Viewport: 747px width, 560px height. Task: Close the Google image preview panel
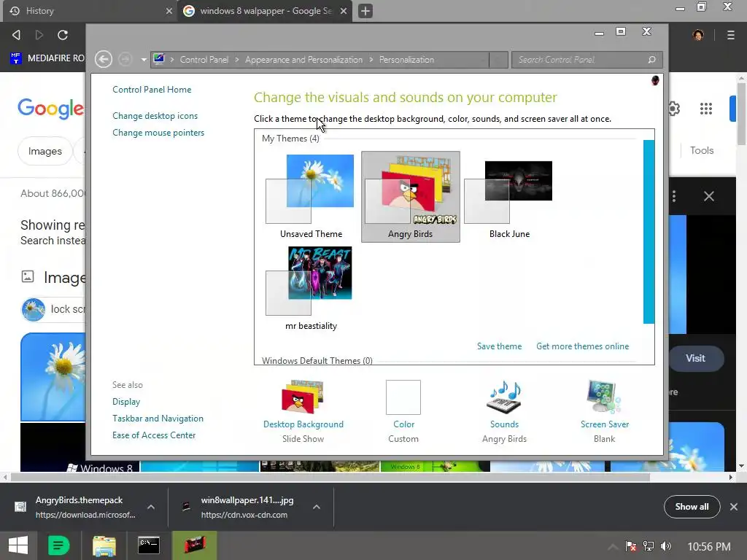coord(708,196)
